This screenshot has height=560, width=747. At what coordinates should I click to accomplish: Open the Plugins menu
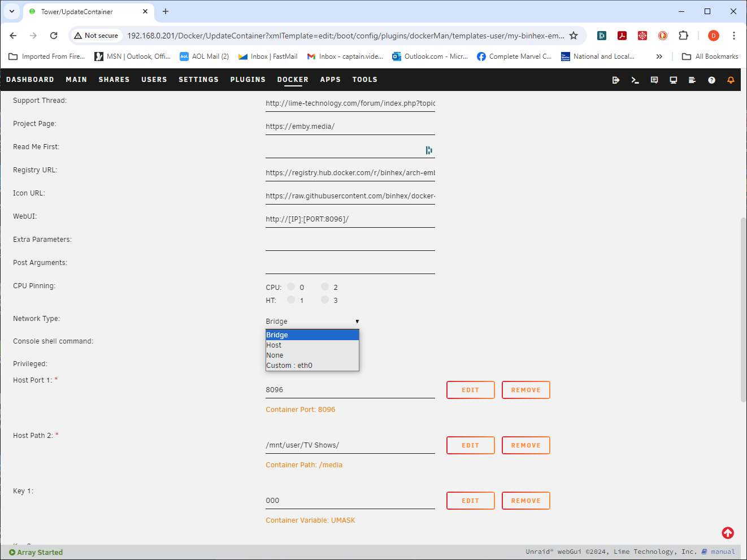[x=247, y=80]
